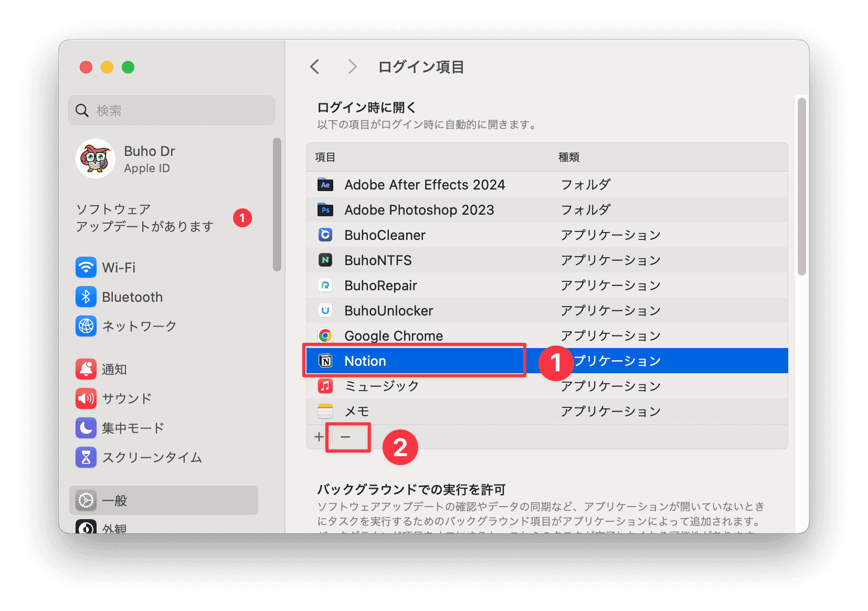Click the Adobe Photoshop 2023 icon
Image resolution: width=868 pixels, height=611 pixels.
(x=325, y=210)
